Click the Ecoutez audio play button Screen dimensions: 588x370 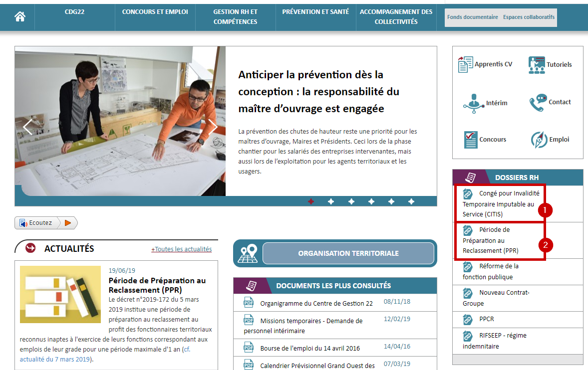pyautogui.click(x=68, y=223)
